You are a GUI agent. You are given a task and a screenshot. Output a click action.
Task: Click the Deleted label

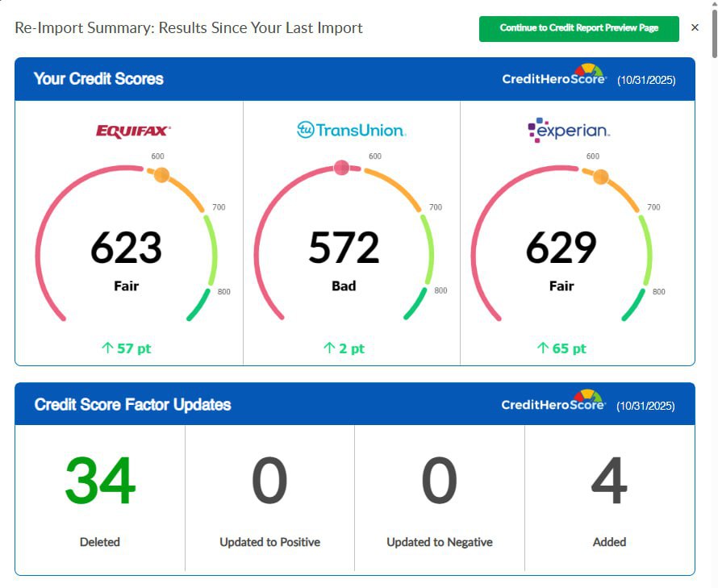[x=100, y=542]
